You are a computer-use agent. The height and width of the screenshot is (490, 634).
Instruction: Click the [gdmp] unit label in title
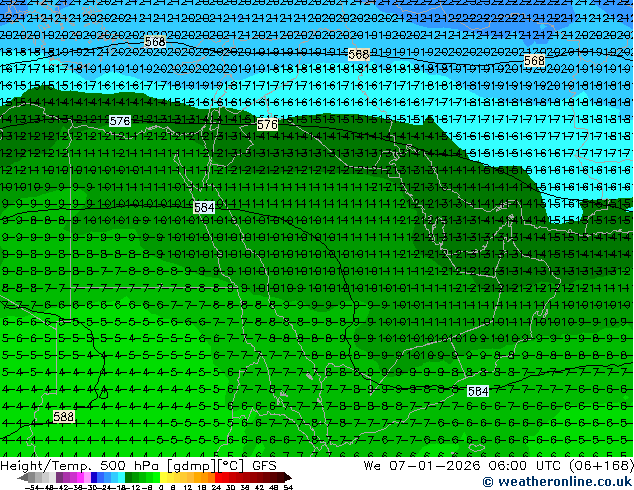tap(192, 466)
